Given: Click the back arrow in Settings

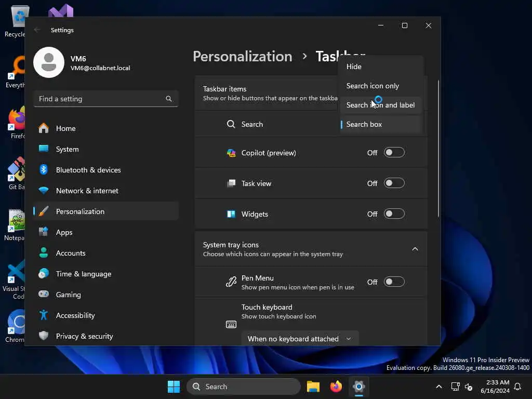Looking at the screenshot, I should click(37, 30).
